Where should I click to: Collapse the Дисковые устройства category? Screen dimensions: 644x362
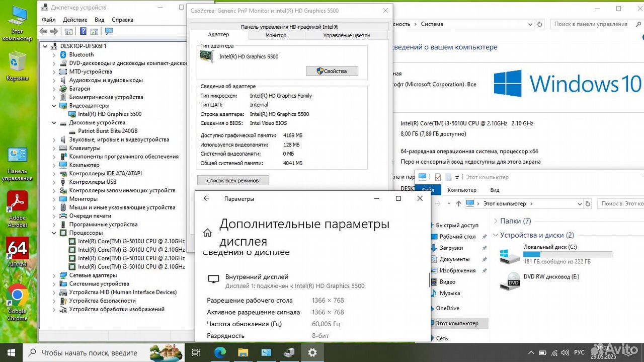point(54,123)
